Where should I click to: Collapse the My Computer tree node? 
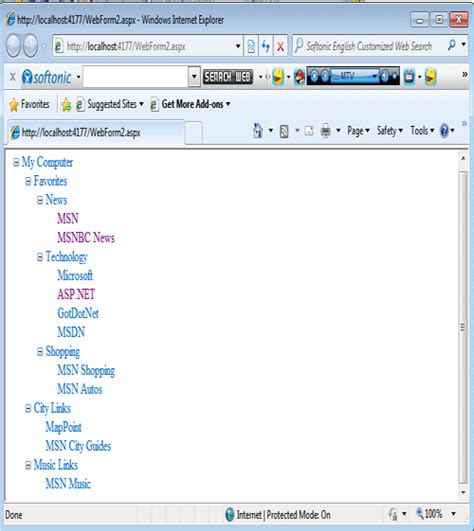pos(16,163)
